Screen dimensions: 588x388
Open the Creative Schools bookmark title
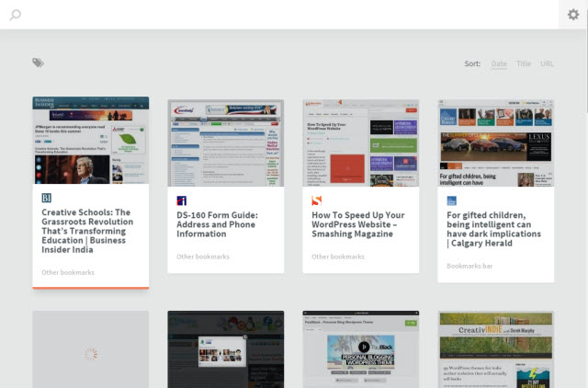pyautogui.click(x=87, y=231)
